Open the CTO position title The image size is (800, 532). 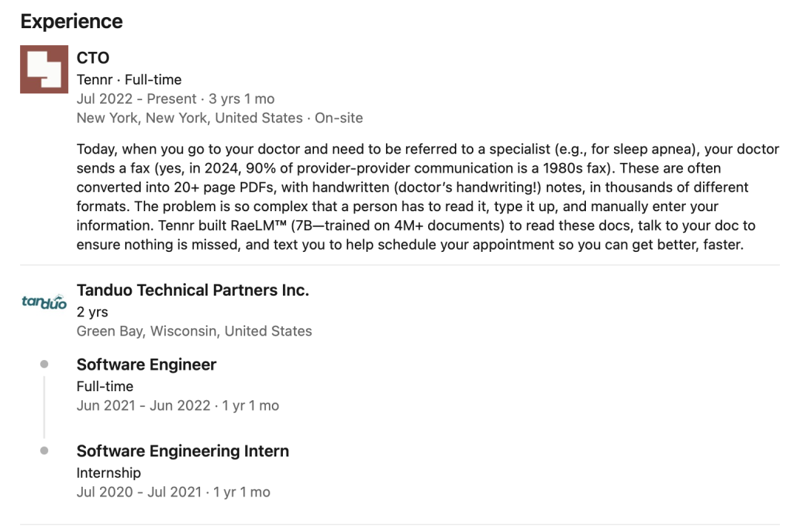pos(93,58)
